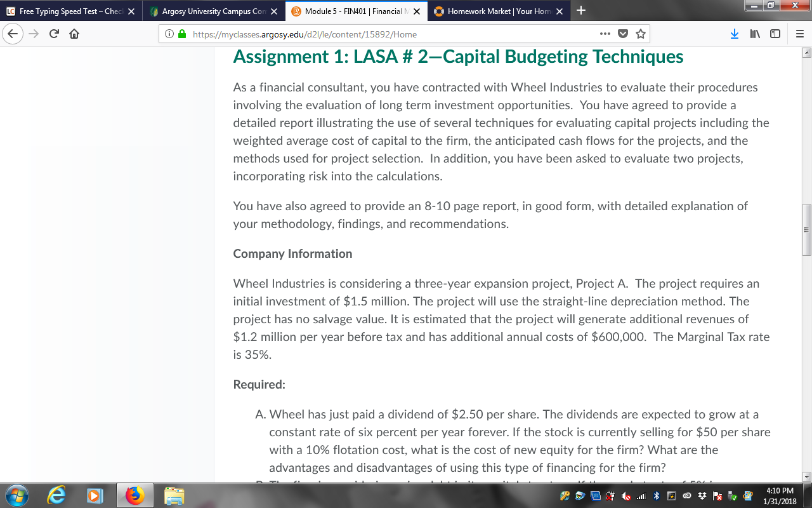
Task: Go to Firefox home page
Action: click(74, 34)
